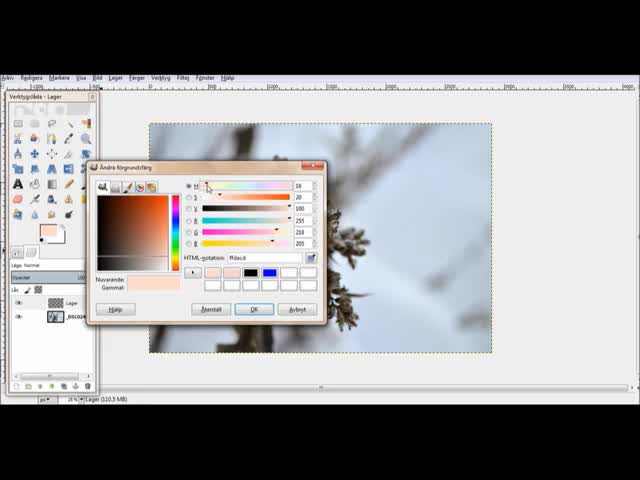
Task: Select the Move tool
Action: click(35, 154)
